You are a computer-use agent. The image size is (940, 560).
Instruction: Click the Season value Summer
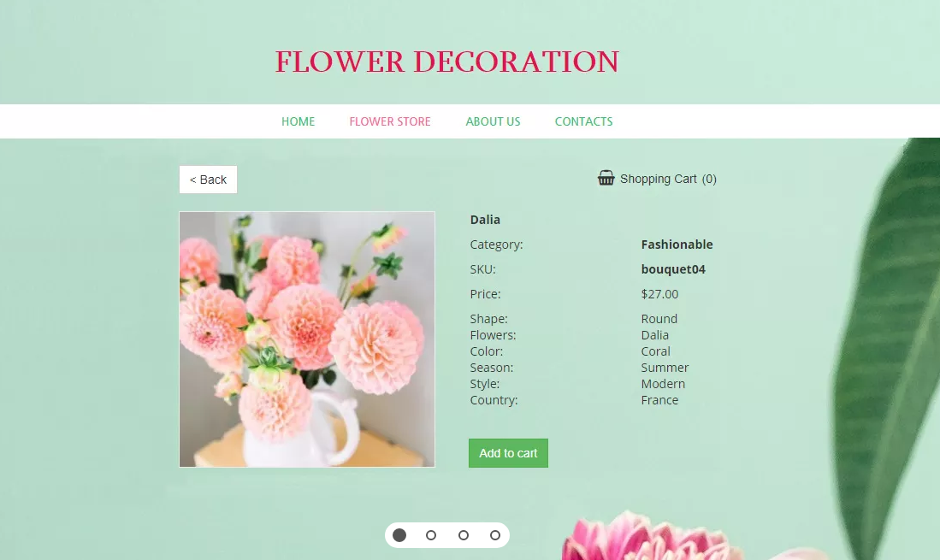click(665, 368)
